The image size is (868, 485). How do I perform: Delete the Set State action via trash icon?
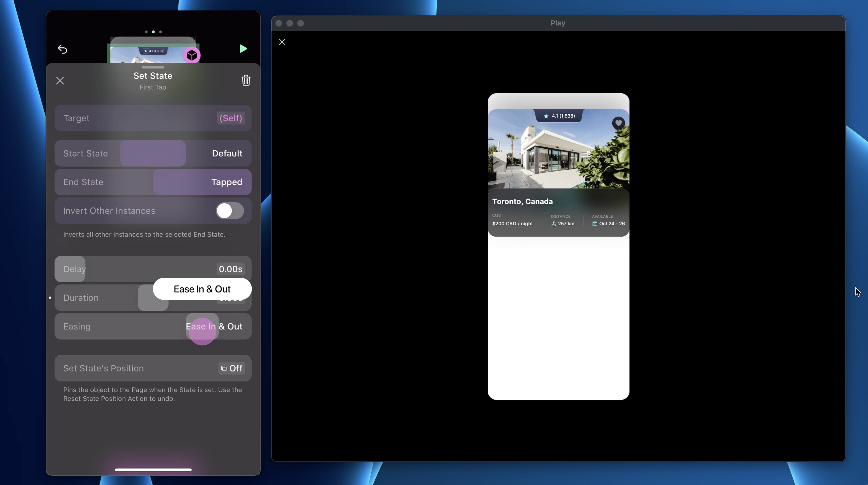(x=246, y=80)
